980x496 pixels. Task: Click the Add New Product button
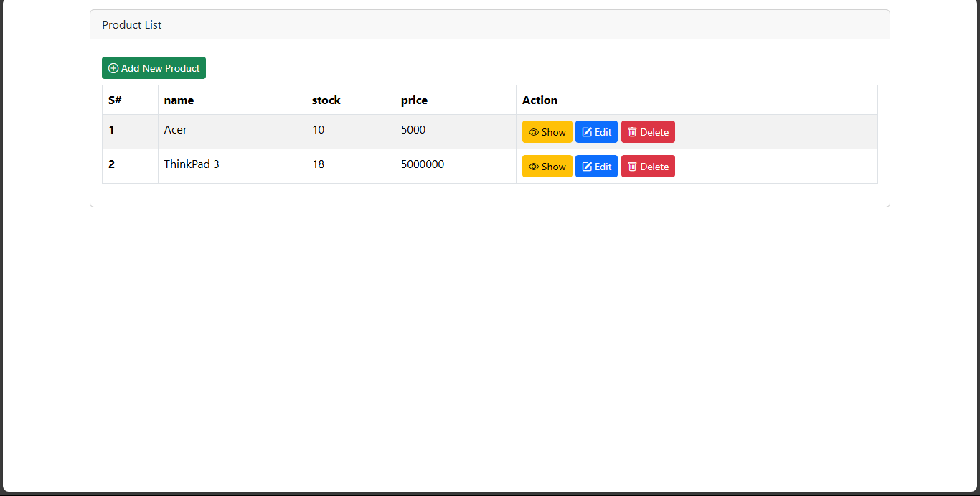[154, 68]
